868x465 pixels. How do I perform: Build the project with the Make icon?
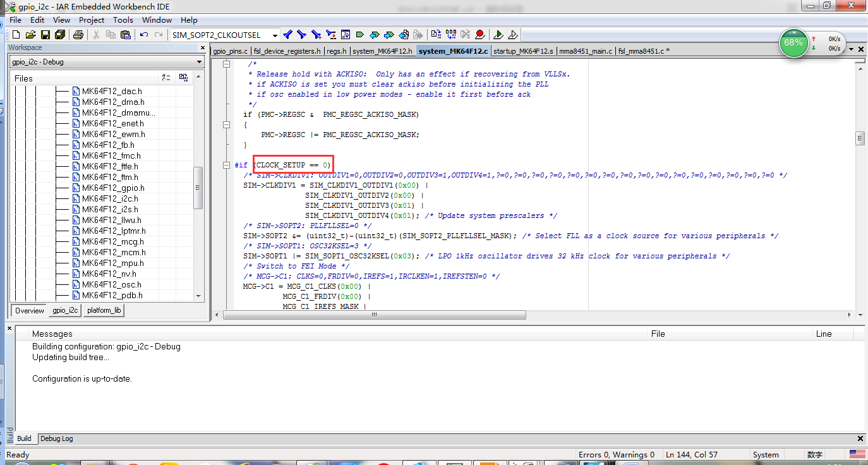point(450,35)
